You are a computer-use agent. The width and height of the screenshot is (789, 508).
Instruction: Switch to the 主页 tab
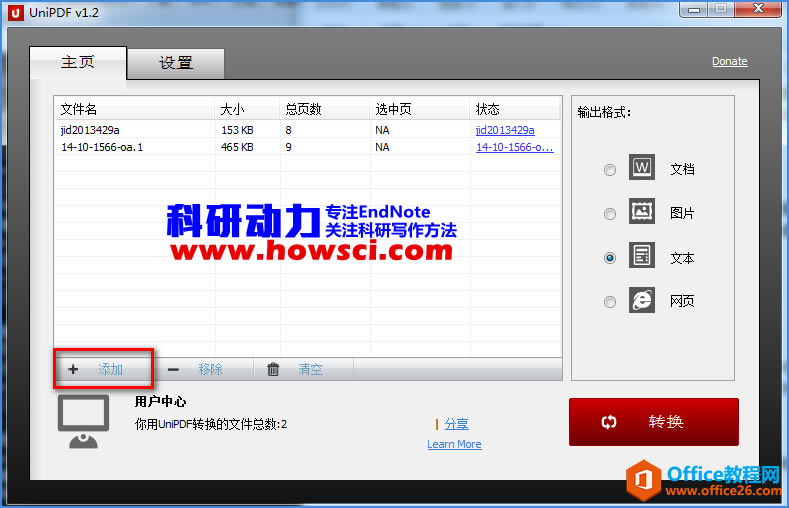[x=77, y=63]
